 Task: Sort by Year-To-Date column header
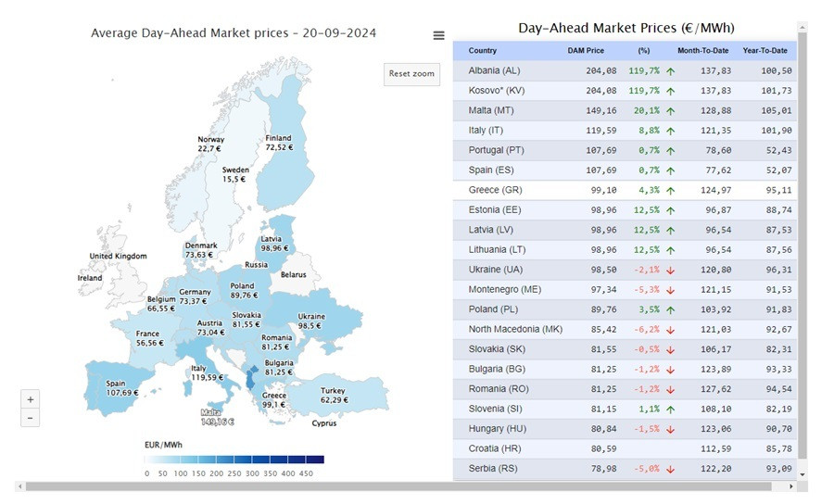tap(764, 51)
